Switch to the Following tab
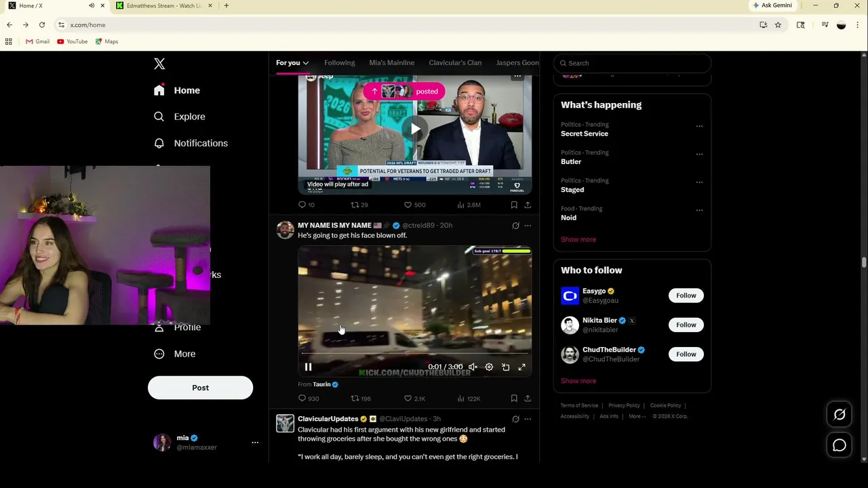The height and width of the screenshot is (488, 868). point(339,63)
